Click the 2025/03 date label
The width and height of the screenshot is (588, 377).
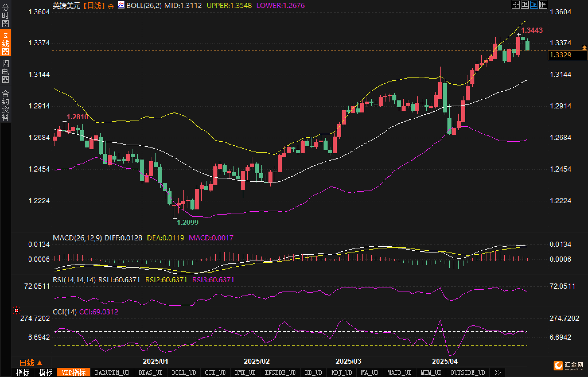348,361
